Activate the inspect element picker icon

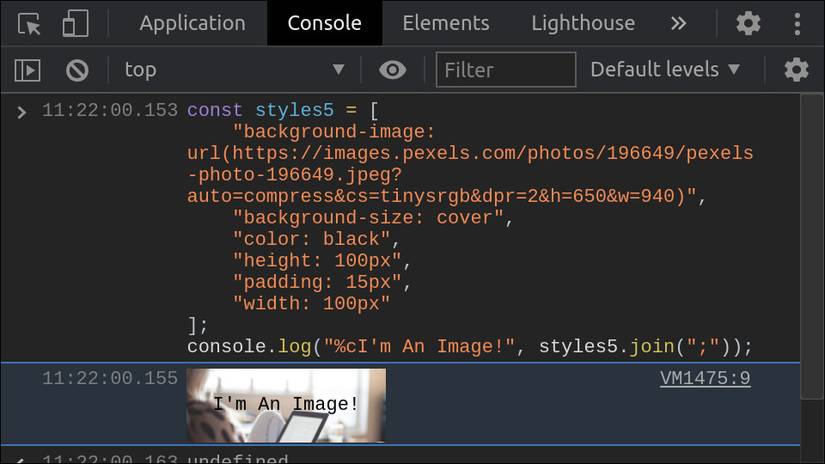point(29,24)
